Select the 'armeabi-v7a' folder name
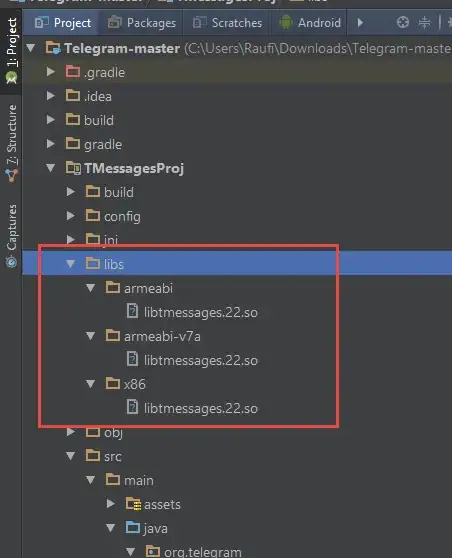 pyautogui.click(x=162, y=336)
